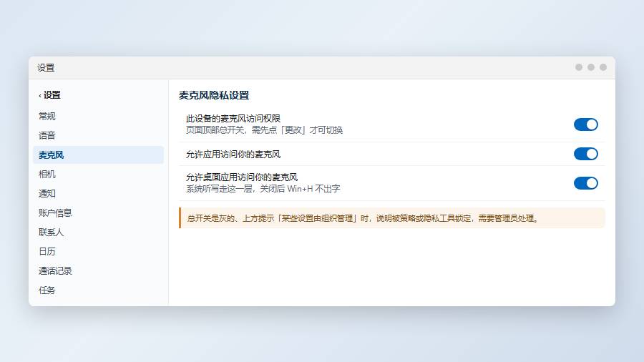Toggle 允许应用访问你的麦克风 switch
The width and height of the screenshot is (644, 362).
point(585,154)
